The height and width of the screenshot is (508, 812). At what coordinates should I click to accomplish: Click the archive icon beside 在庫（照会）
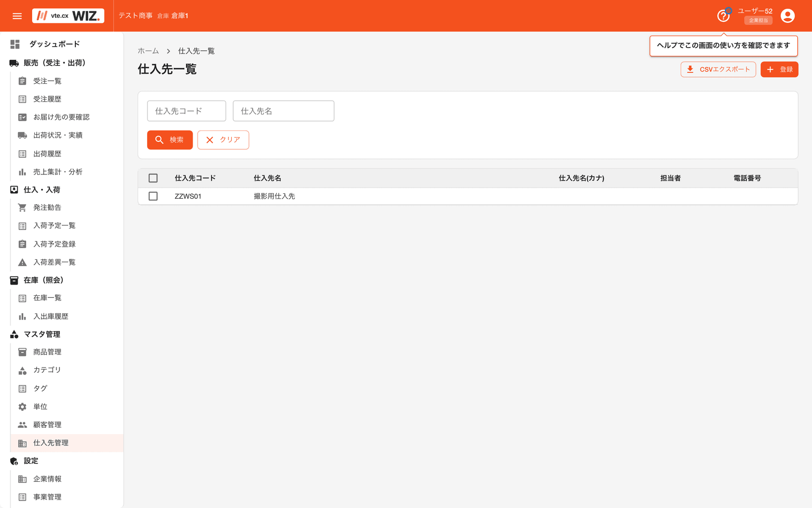pyautogui.click(x=14, y=280)
